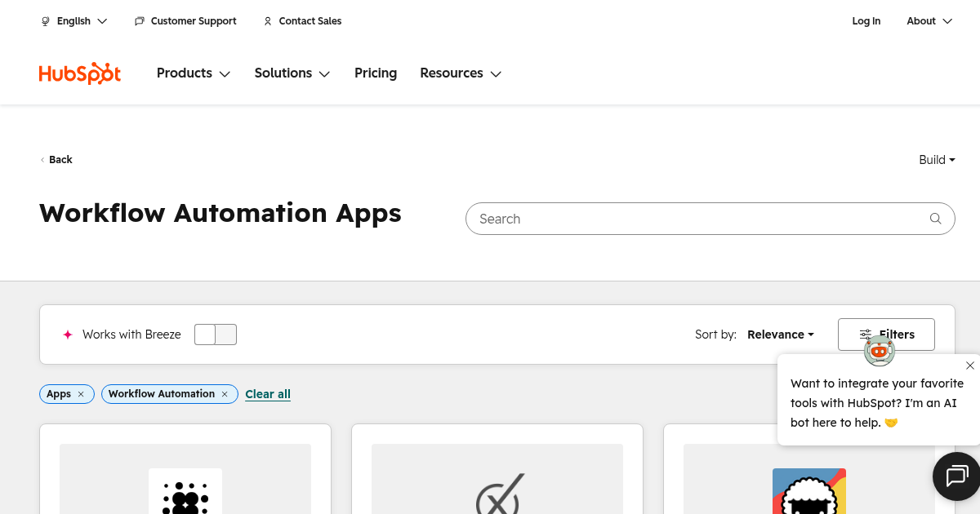Open the Sort by Relevance dropdown
This screenshot has width=980, height=514.
click(781, 335)
